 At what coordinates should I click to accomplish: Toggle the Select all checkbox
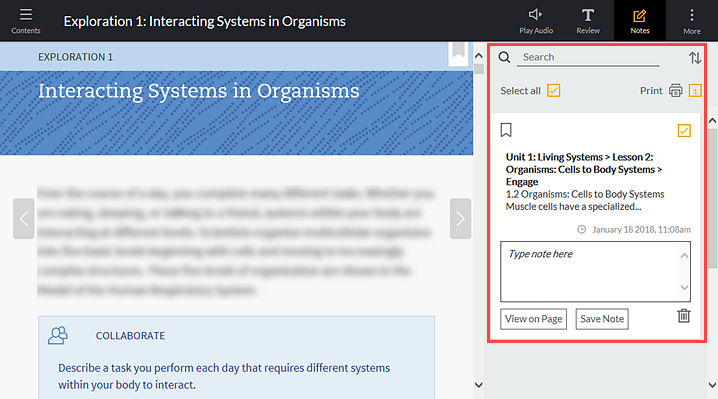pyautogui.click(x=554, y=91)
